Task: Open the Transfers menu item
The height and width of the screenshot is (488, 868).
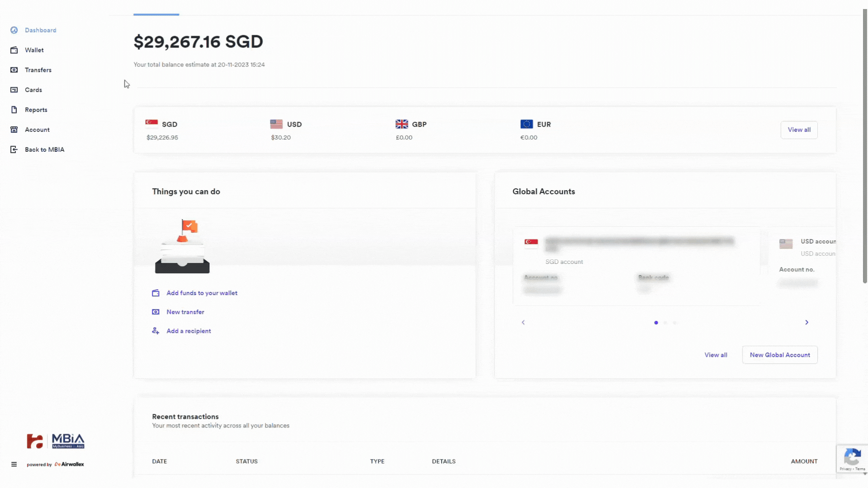Action: click(x=38, y=70)
